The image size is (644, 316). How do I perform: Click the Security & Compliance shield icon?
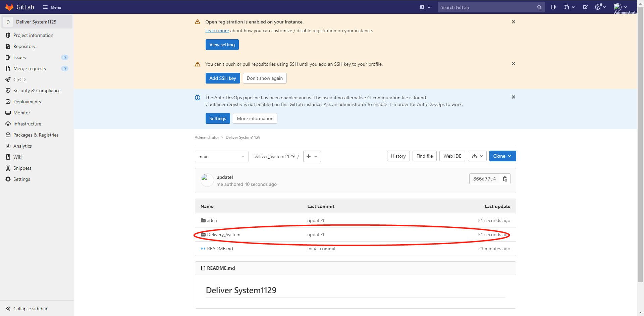click(8, 91)
